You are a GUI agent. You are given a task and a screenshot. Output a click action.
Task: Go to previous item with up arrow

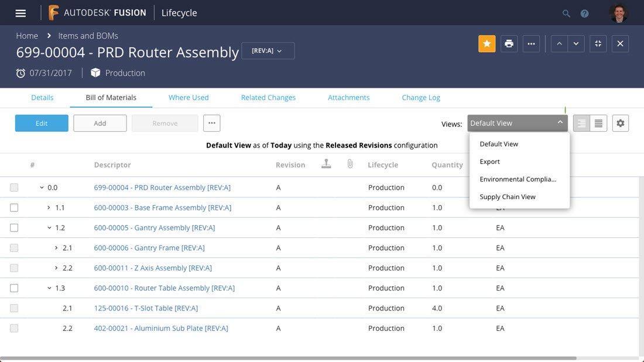click(x=559, y=43)
